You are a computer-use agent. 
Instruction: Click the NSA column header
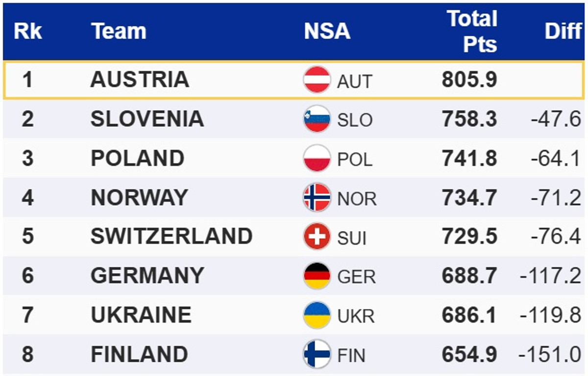[327, 31]
